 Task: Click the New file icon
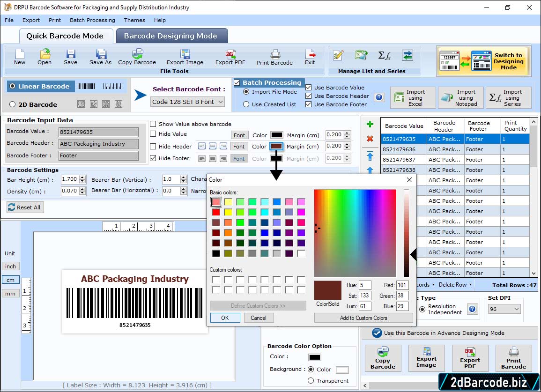point(20,57)
